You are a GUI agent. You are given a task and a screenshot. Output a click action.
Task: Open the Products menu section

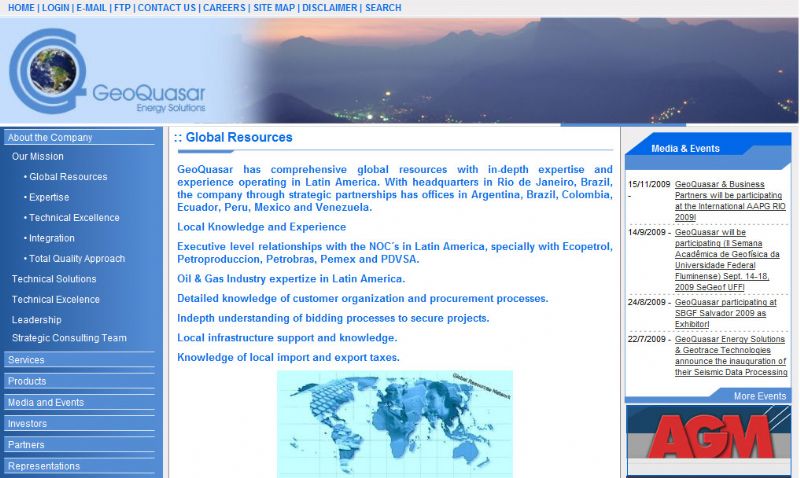pyautogui.click(x=80, y=381)
